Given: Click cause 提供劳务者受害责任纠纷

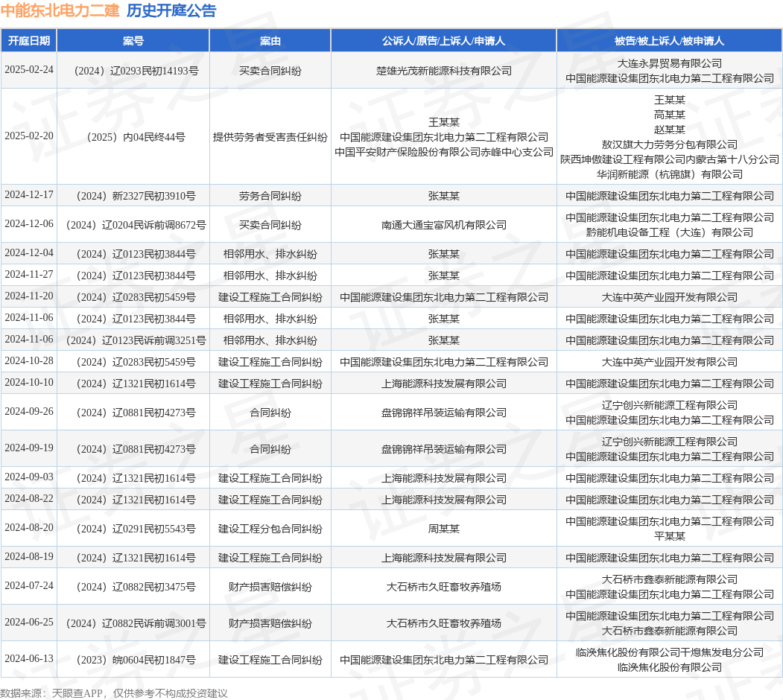Looking at the screenshot, I should coord(270,137).
